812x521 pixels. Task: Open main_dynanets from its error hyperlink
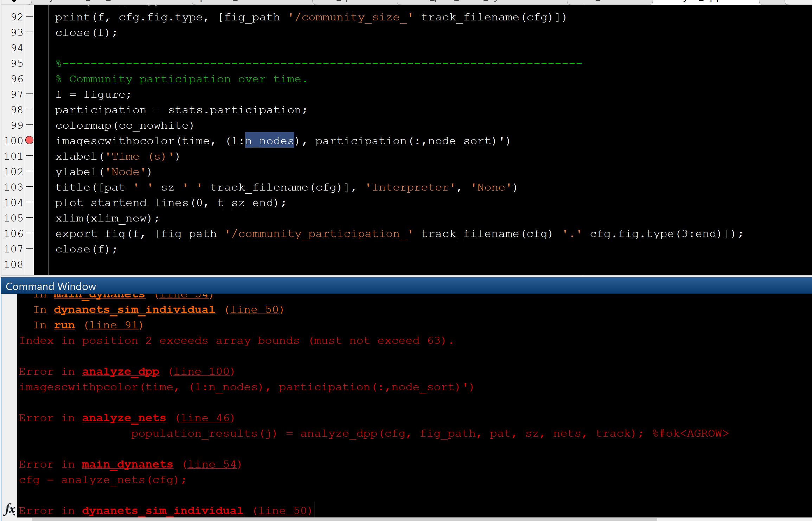tap(127, 464)
